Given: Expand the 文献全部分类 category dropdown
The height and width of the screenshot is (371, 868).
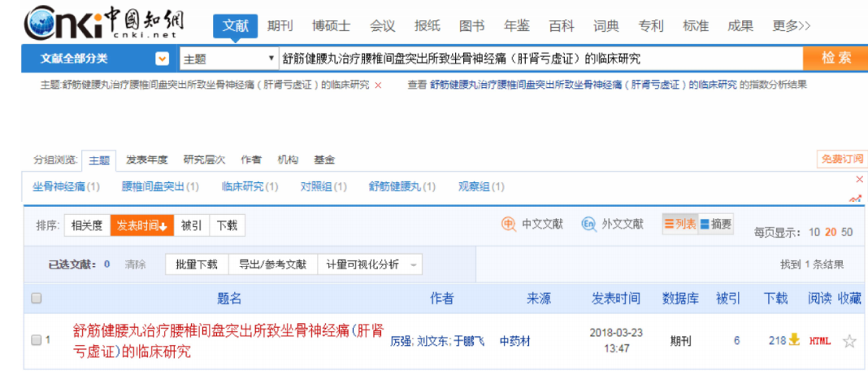Looking at the screenshot, I should tap(163, 59).
